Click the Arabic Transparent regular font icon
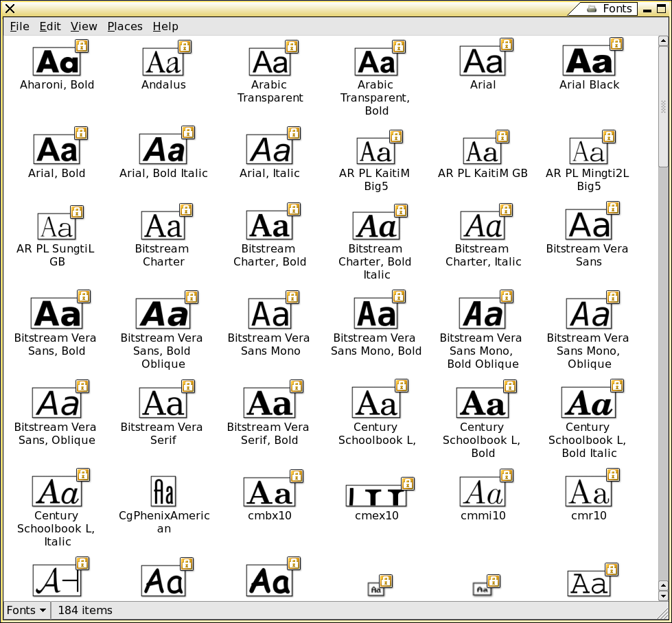This screenshot has width=672, height=623. pyautogui.click(x=270, y=61)
